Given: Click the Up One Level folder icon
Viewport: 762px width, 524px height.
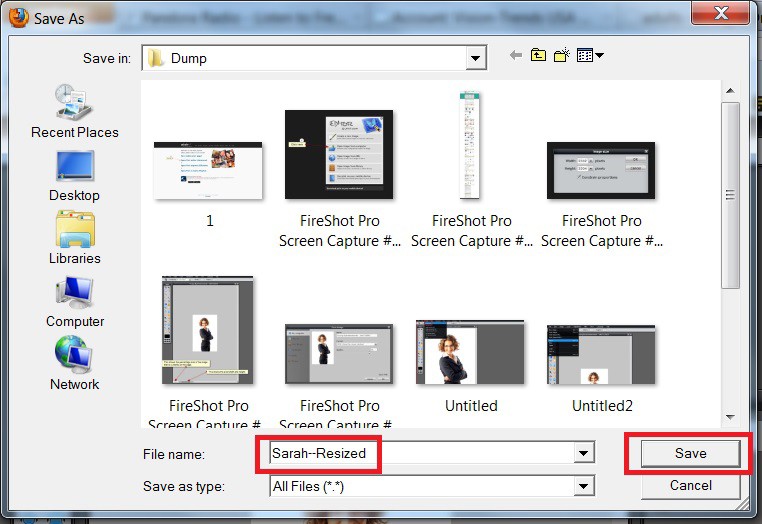Looking at the screenshot, I should tap(539, 56).
